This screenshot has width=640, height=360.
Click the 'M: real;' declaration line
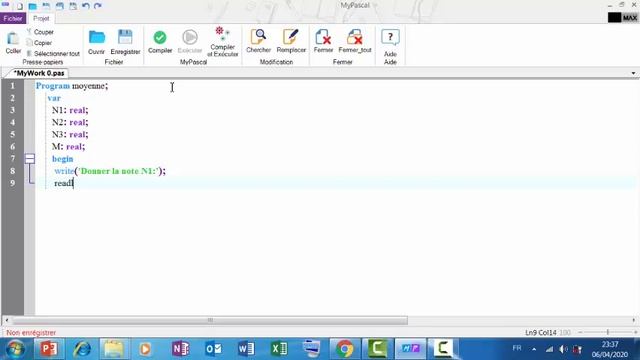(68, 147)
